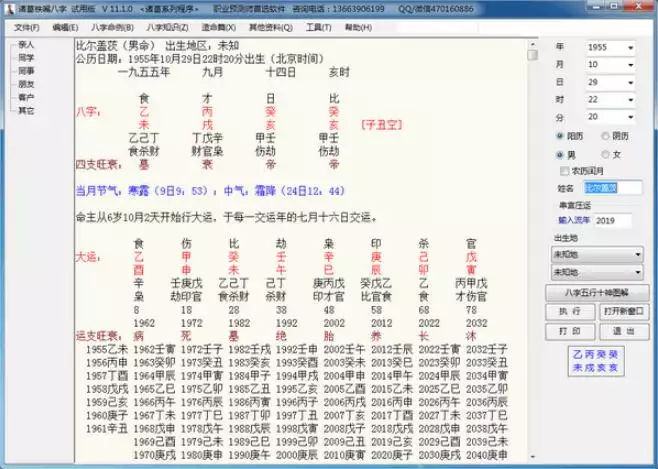Image resolution: width=658 pixels, height=469 pixels.
Task: Click the red 运支旺衰 label
Action: [97, 336]
